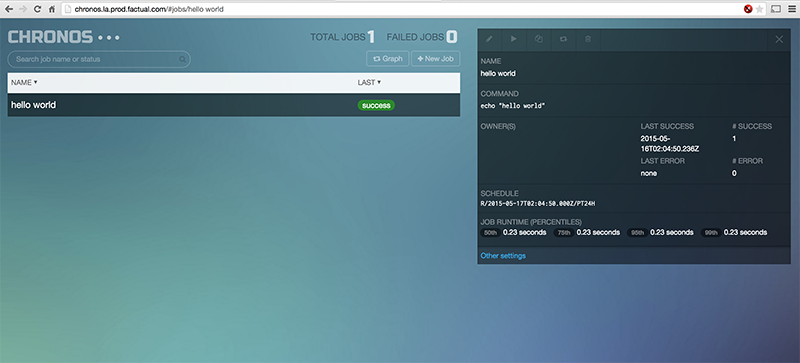
Task: Go to the browser home page
Action: (51, 9)
